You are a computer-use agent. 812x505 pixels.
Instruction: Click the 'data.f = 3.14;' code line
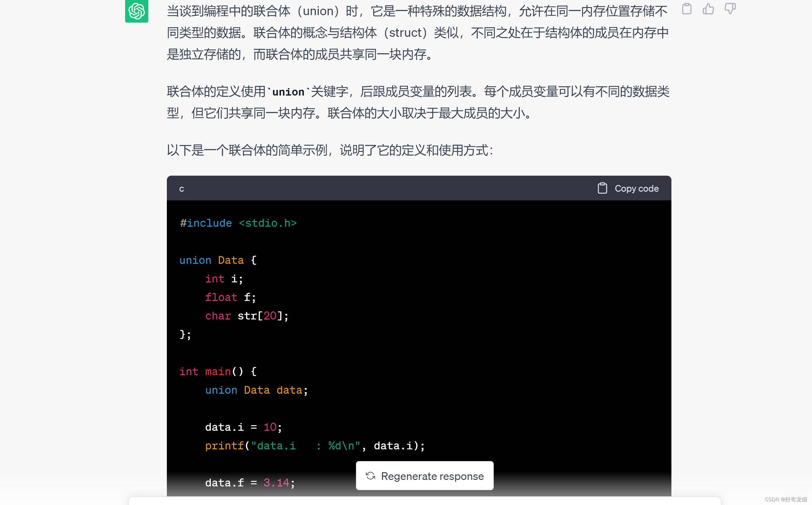[250, 483]
